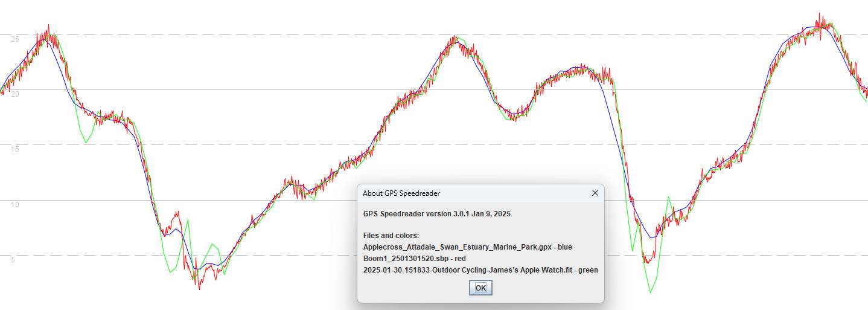Viewport: 868px width, 310px height.
Task: Click the 'Files and colors:' heading
Action: click(391, 235)
